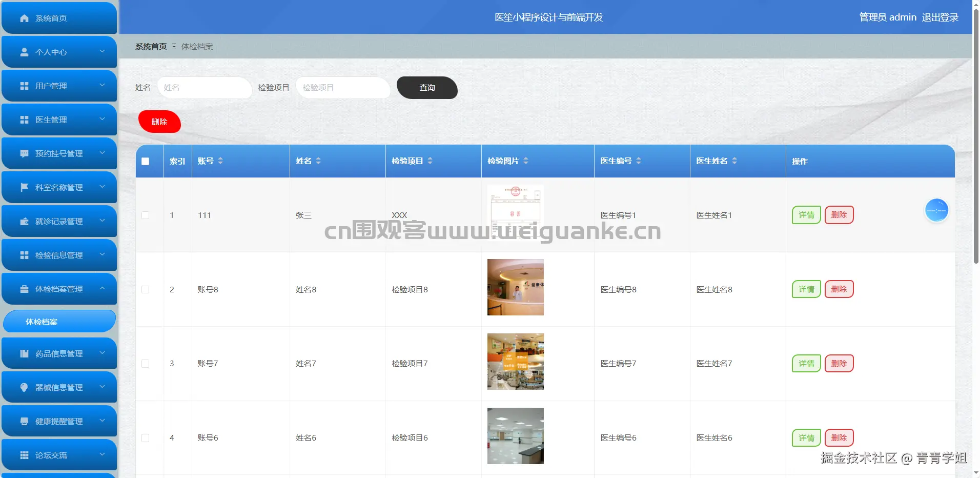Viewport: 980px width, 478px height.
Task: Open the 系统首页 sidebar menu item
Action: [59, 18]
